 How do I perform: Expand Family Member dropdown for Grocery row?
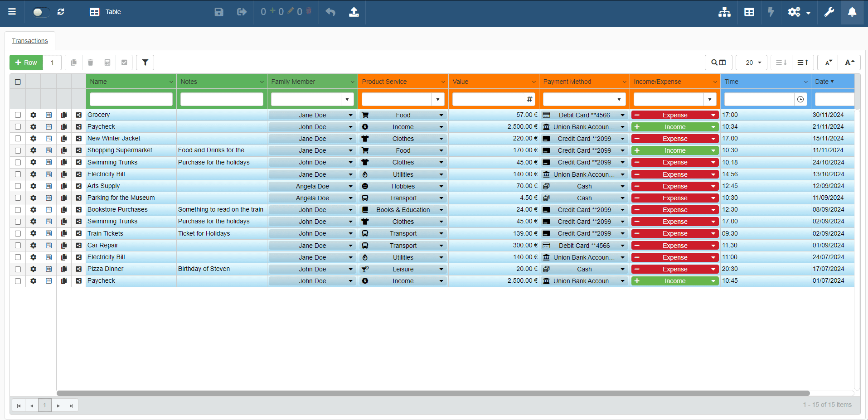[x=350, y=115]
